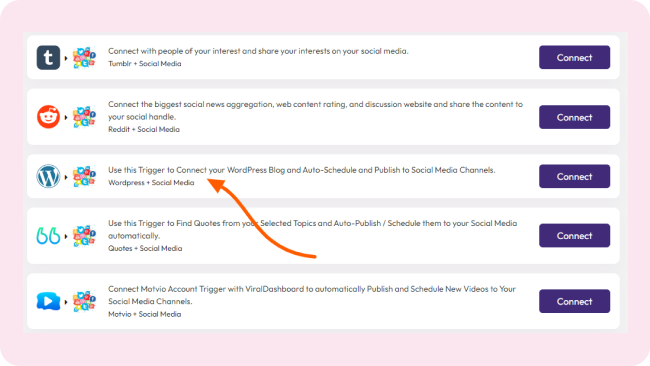Select the 'Wordpress + Social Media' label
This screenshot has width=650, height=366.
pos(151,182)
